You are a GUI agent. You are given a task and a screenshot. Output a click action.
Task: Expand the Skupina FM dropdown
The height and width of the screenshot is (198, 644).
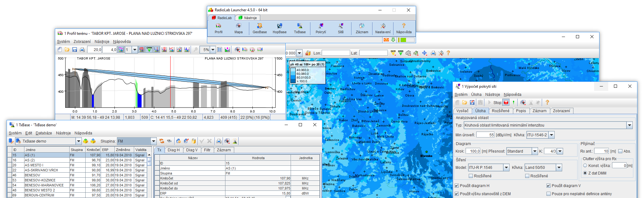pos(154,141)
